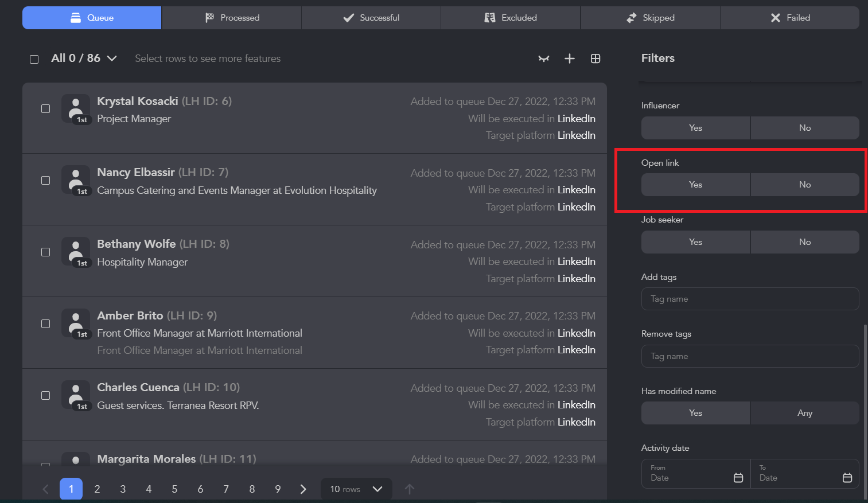Go to next page using right chevron
Screen dimensions: 868x503
[x=303, y=489]
